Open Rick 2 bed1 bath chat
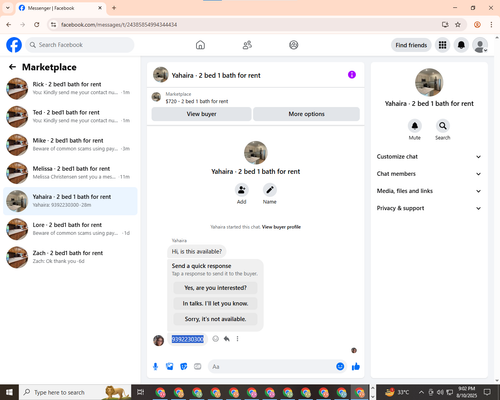Viewport: 500px width, 400px height. click(70, 89)
